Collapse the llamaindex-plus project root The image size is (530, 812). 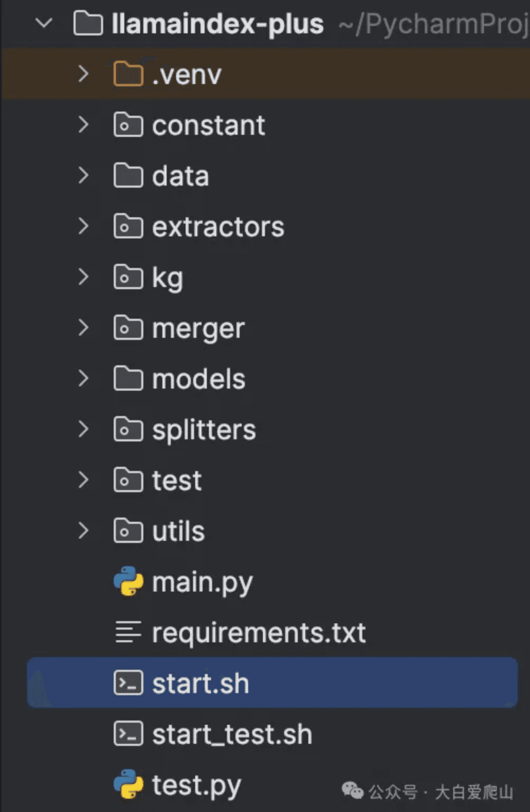(x=44, y=23)
